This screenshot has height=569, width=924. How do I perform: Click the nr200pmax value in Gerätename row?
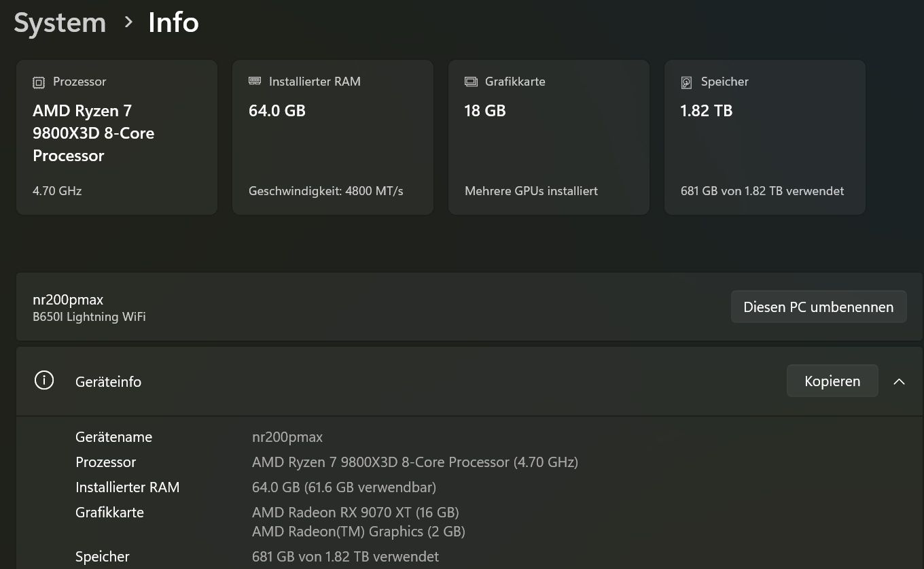[287, 437]
